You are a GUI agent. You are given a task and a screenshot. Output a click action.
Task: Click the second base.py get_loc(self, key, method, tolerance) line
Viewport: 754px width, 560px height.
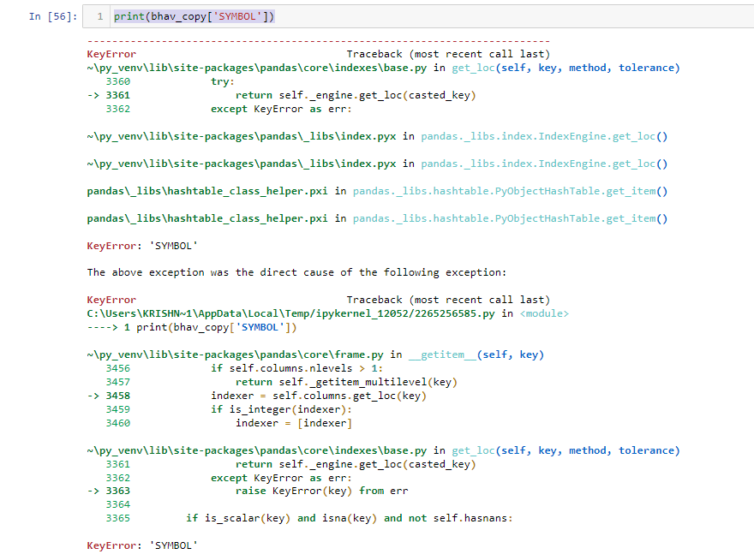pyautogui.click(x=383, y=450)
